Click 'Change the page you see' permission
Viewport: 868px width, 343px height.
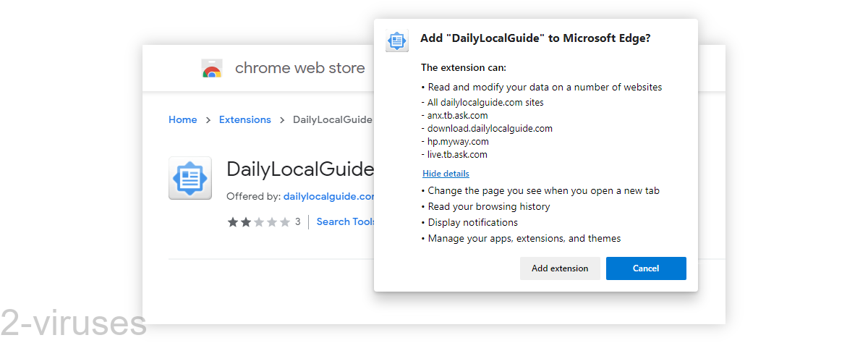click(x=540, y=191)
